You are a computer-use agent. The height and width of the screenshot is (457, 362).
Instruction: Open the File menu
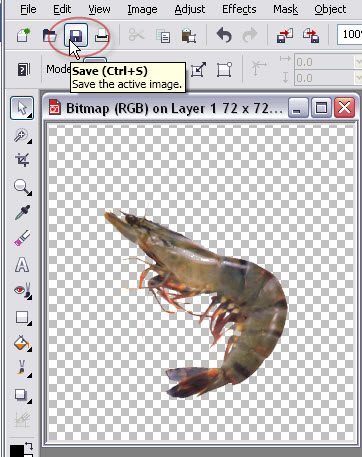28,9
